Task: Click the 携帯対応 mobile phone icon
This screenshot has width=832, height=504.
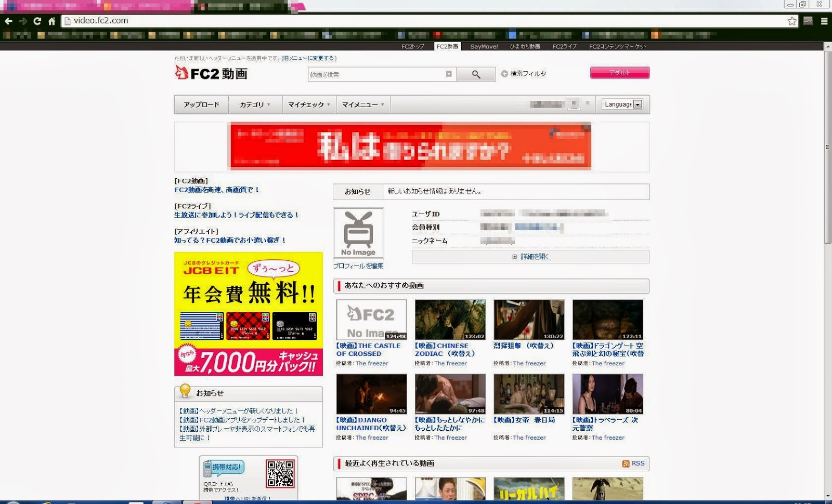Action: [x=207, y=469]
